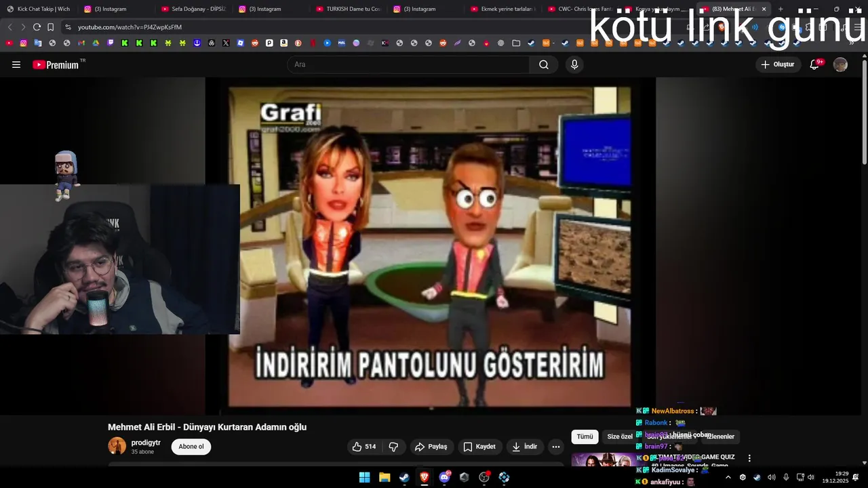Click the youtube.com address bar URL
The height and width of the screenshot is (488, 868).
tap(130, 27)
